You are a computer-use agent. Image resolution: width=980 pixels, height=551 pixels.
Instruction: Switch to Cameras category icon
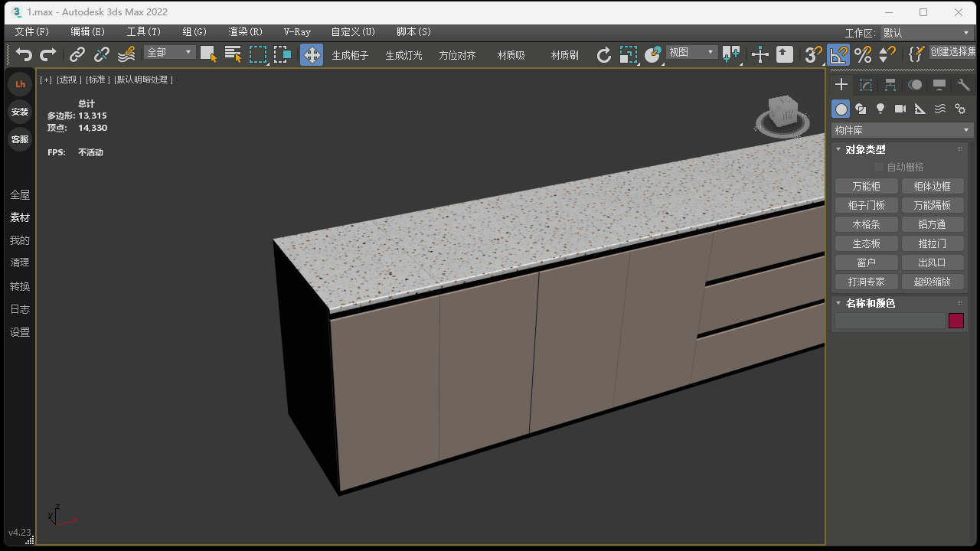click(900, 109)
